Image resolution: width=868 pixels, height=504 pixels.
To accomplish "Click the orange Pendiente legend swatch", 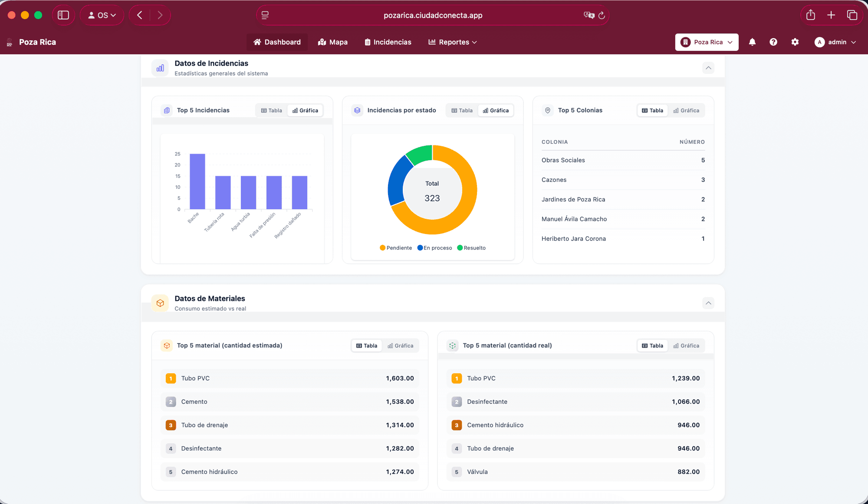I will 382,248.
